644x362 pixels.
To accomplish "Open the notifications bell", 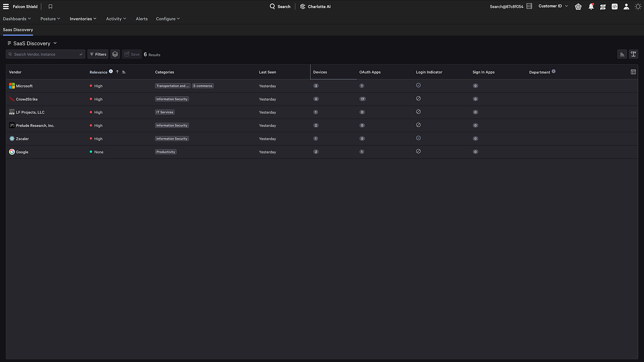I will pos(591,7).
